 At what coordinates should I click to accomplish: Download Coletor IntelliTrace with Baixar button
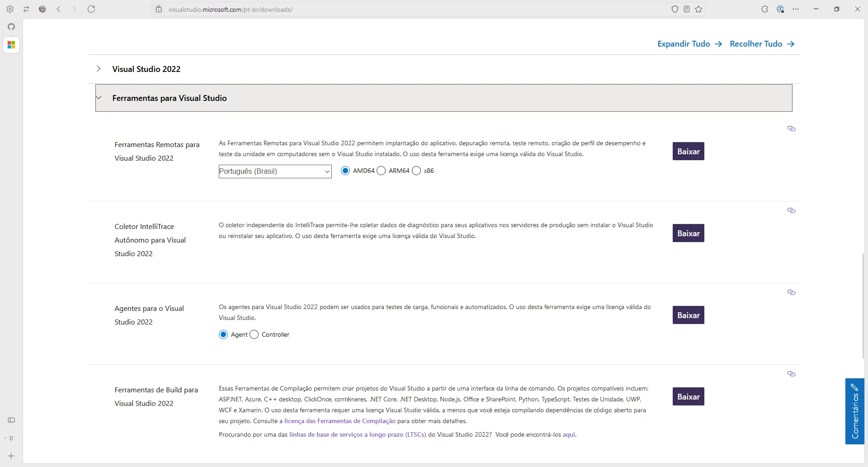click(x=689, y=233)
